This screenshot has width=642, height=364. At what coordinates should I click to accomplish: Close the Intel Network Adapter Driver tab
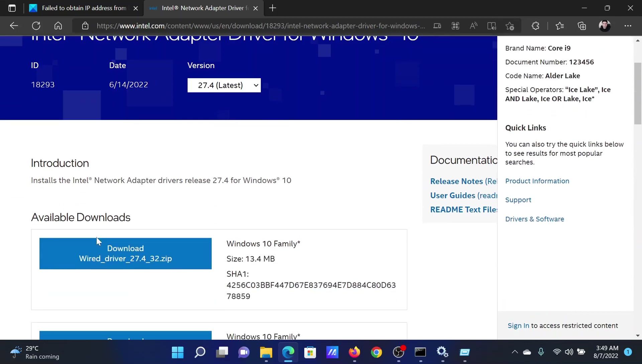tap(255, 8)
